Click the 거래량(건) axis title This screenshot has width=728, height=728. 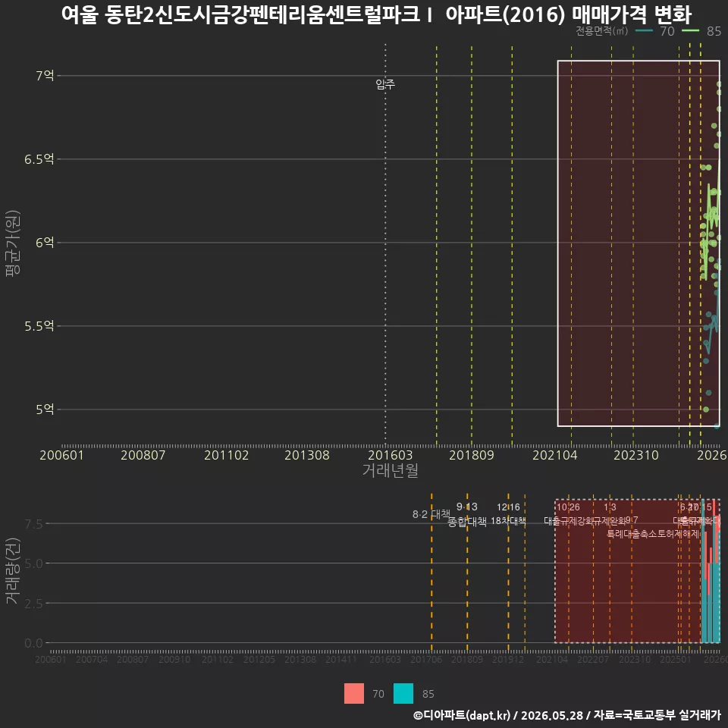click(x=12, y=570)
